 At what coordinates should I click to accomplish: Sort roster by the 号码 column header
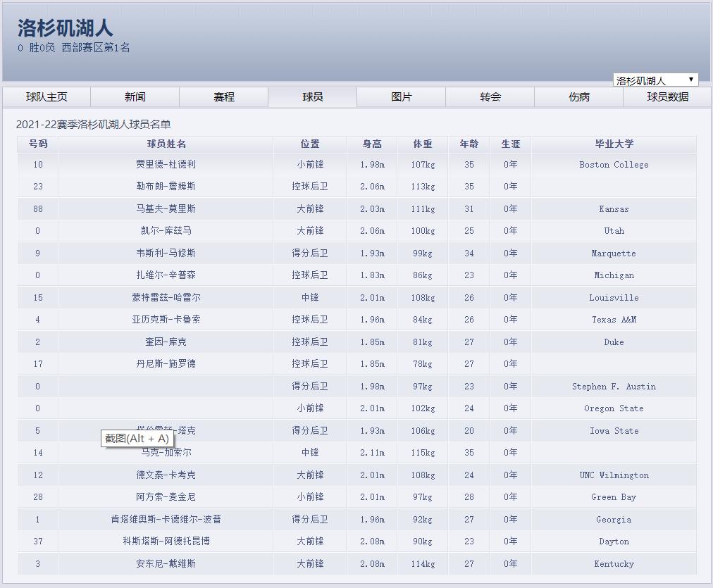click(x=37, y=144)
